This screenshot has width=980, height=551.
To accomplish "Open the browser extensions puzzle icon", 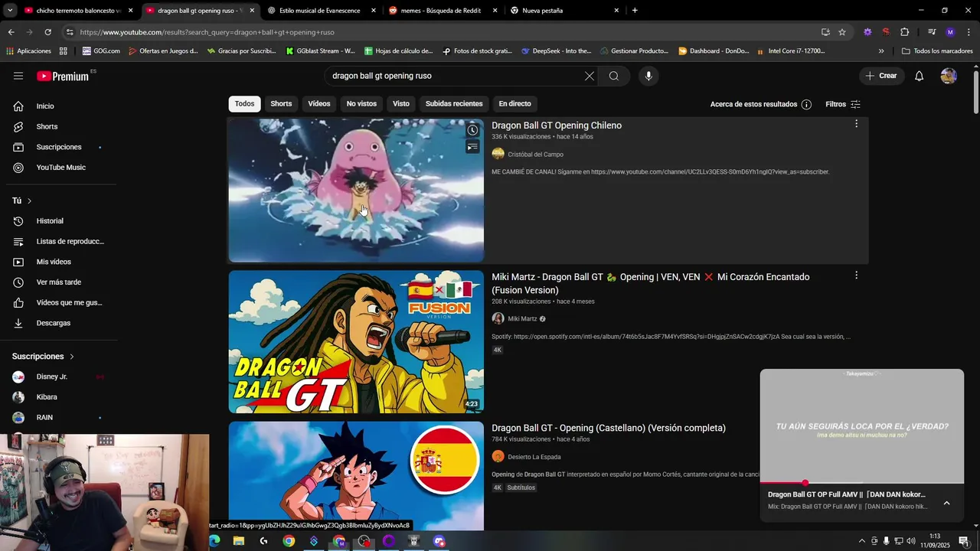I will point(904,32).
